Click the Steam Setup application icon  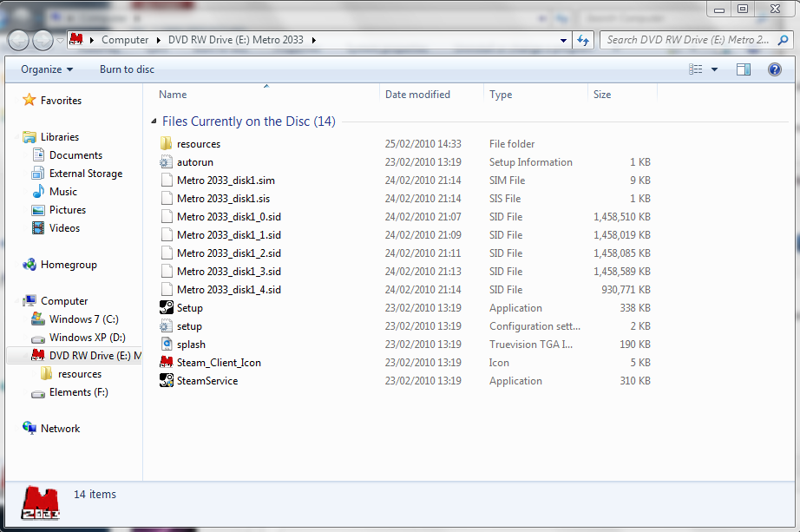tap(167, 308)
